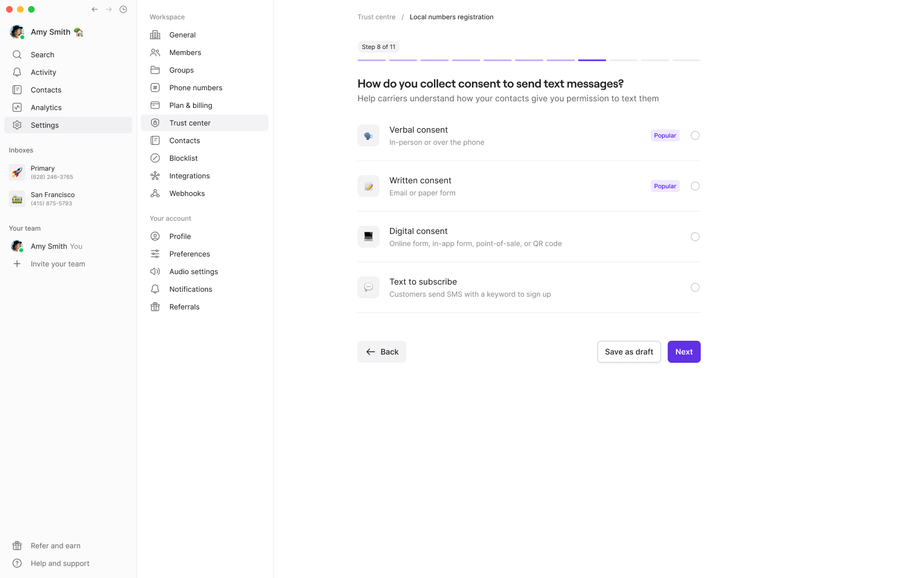
Task: Click the Analytics chart icon
Action: coord(17,107)
